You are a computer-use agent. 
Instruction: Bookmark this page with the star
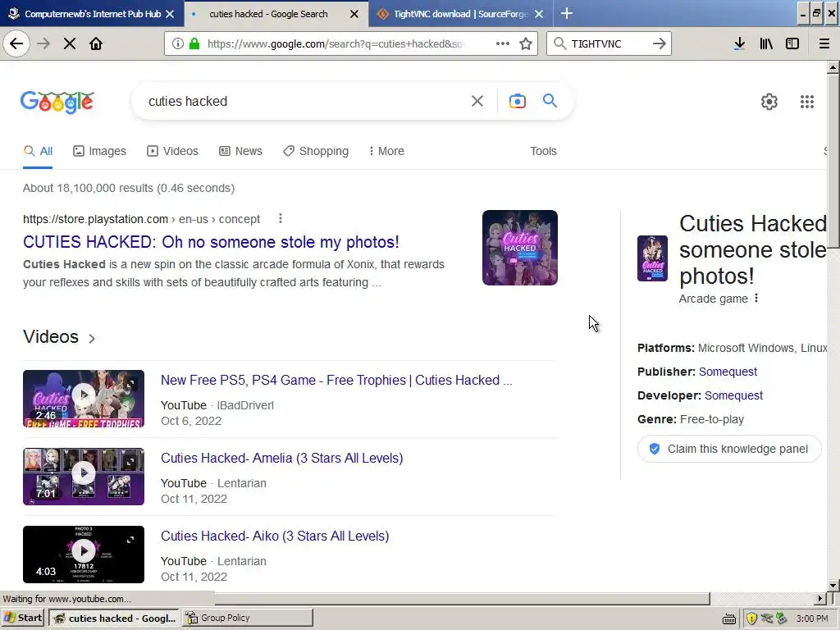[x=526, y=43]
